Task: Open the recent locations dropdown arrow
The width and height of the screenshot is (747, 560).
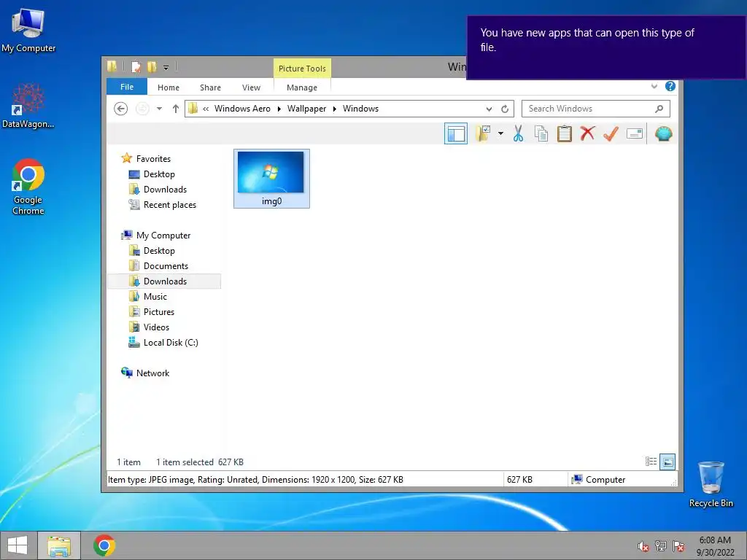Action: (159, 109)
